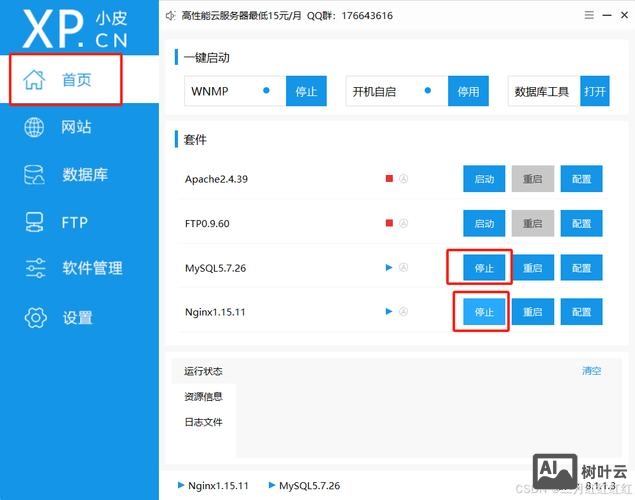Viewport: 635px width, 500px height.
Task: Click the MySQL5.7.26 name in suite list
Action: pos(215,268)
